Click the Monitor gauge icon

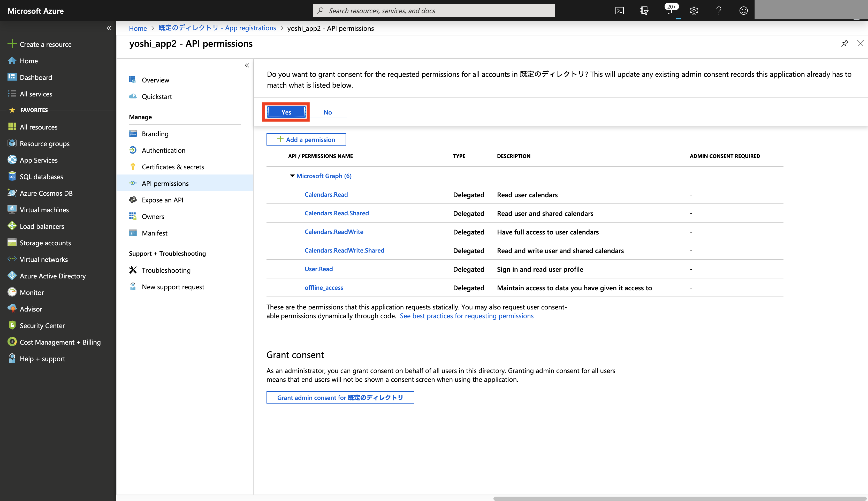(12, 292)
